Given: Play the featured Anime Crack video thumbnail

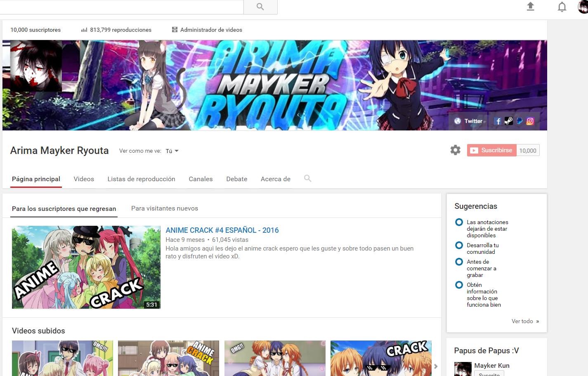Looking at the screenshot, I should coord(86,267).
